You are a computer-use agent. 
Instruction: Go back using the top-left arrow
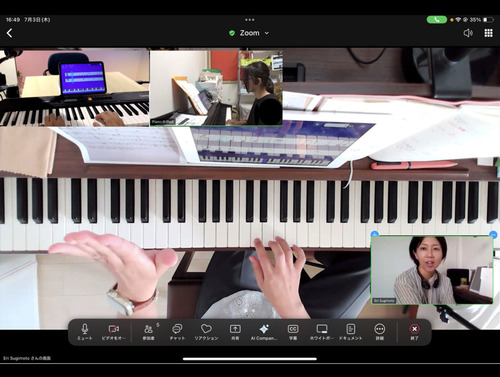(9, 33)
